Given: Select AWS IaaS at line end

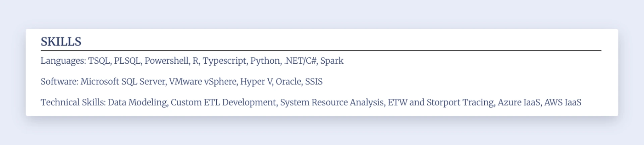Looking at the screenshot, I should [562, 102].
